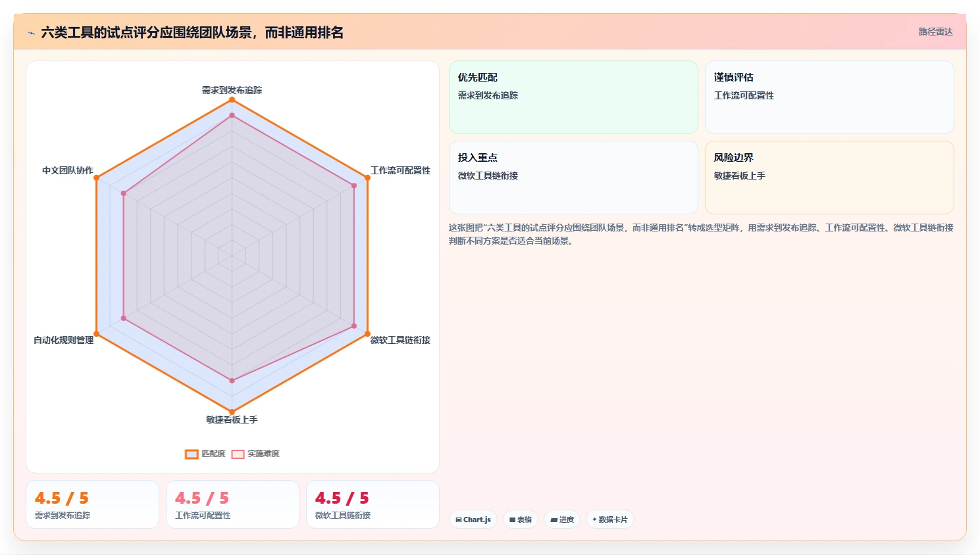Click 微软工具链衔接 text in 投入重点 card
The height and width of the screenshot is (555, 980).
(488, 176)
